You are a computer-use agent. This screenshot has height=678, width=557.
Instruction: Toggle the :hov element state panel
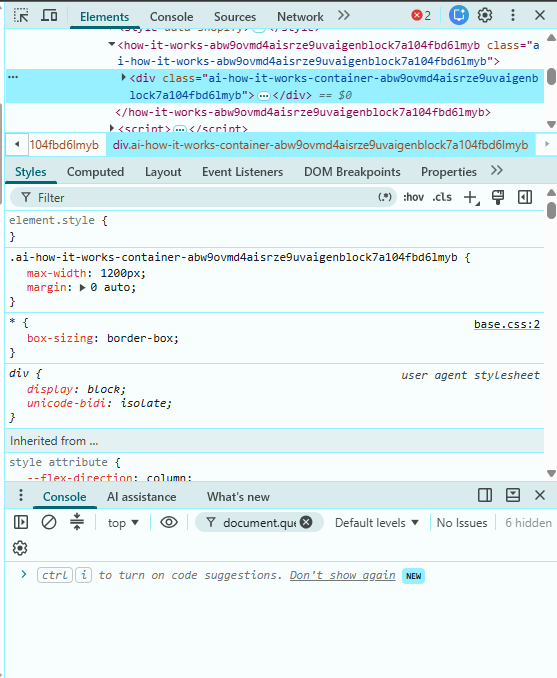(x=413, y=197)
